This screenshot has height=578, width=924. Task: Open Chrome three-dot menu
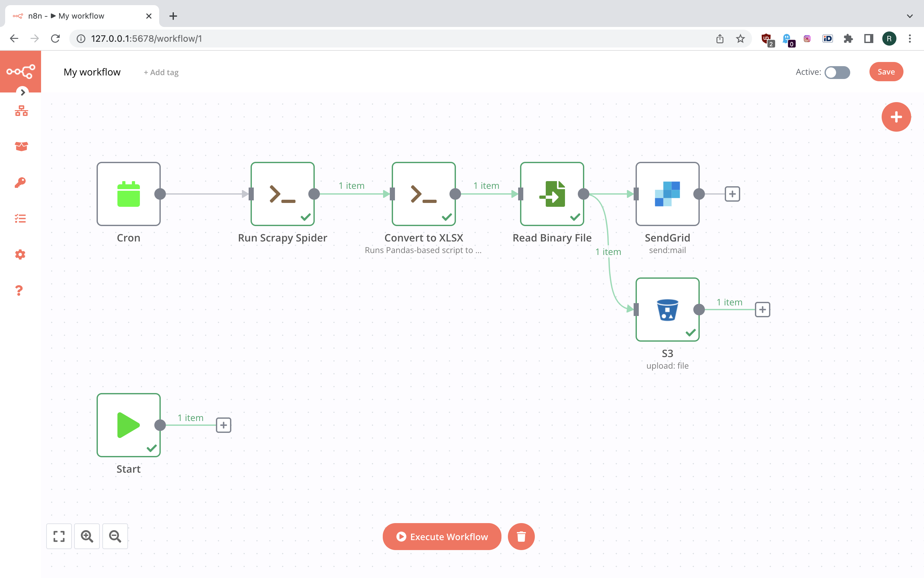pyautogui.click(x=910, y=39)
